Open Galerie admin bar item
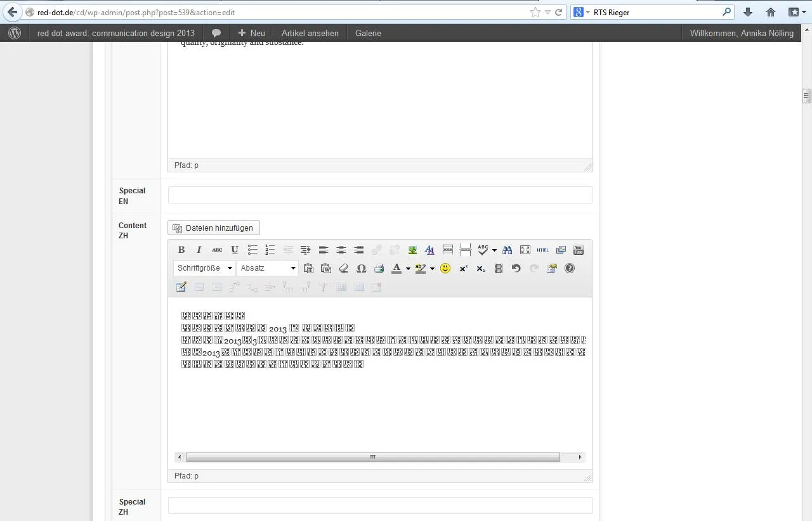Screen dimensions: 812x521 pos(368,33)
